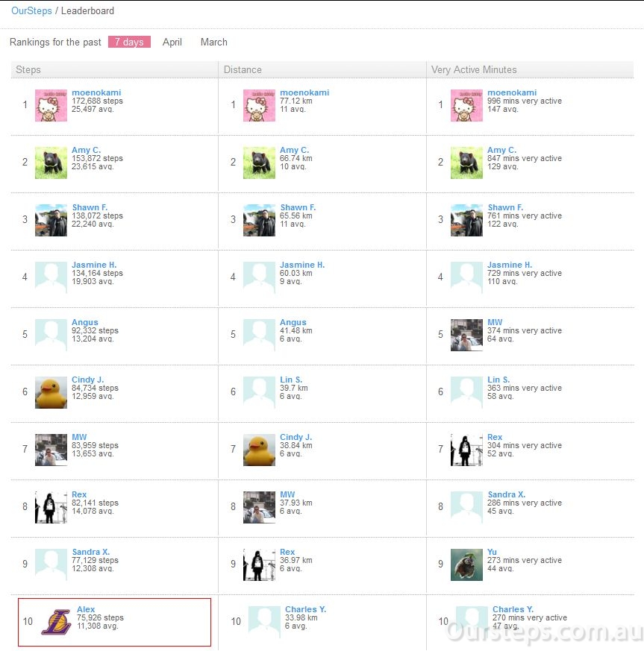Switch rankings to March

[214, 42]
